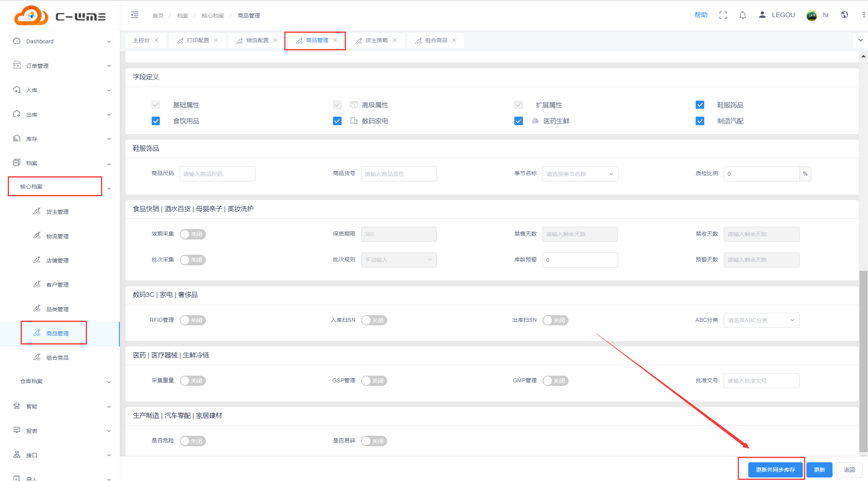Enable the 采集重量 switch
868x481 pixels.
[193, 381]
